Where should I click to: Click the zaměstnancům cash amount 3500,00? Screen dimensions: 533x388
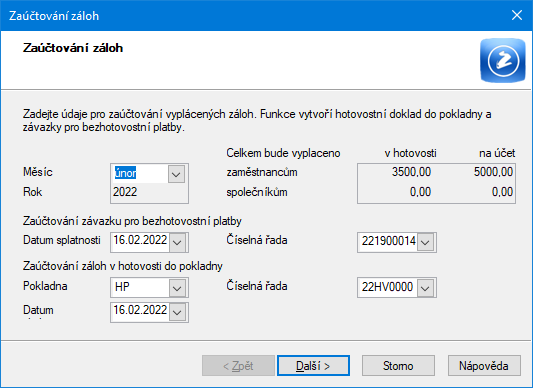pyautogui.click(x=411, y=172)
